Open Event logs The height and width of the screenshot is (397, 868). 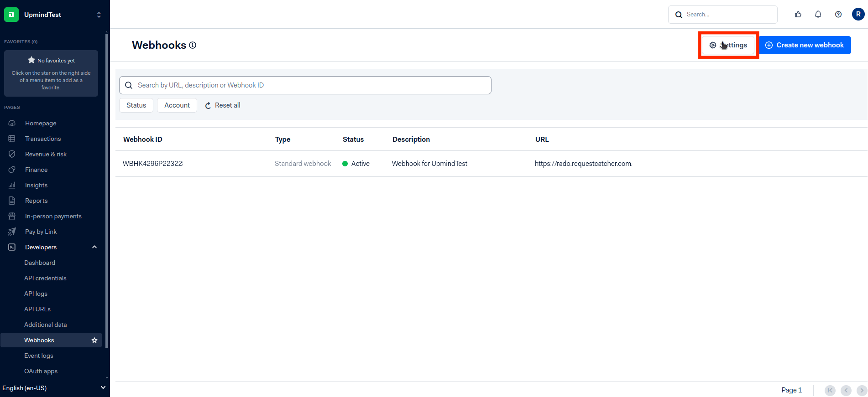pos(39,356)
